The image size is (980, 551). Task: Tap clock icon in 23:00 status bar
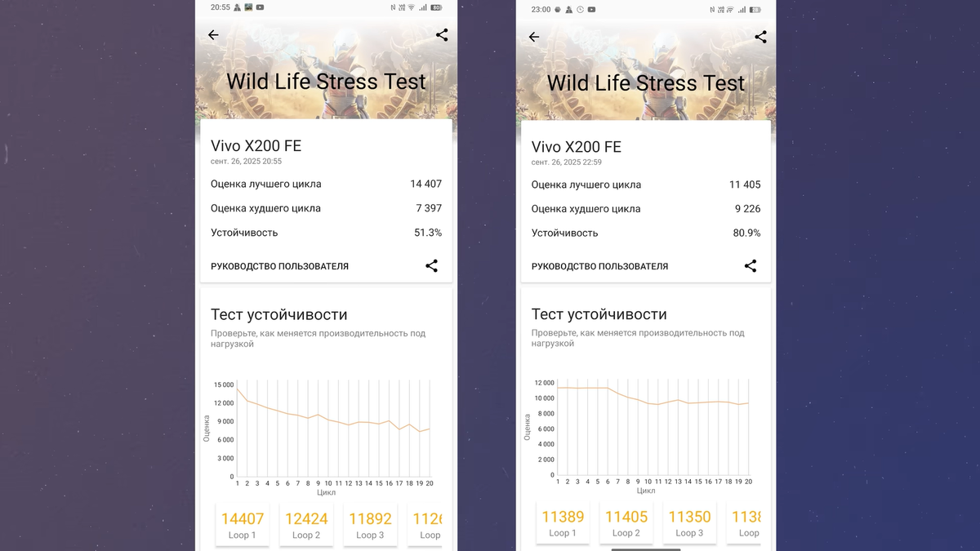coord(580,9)
